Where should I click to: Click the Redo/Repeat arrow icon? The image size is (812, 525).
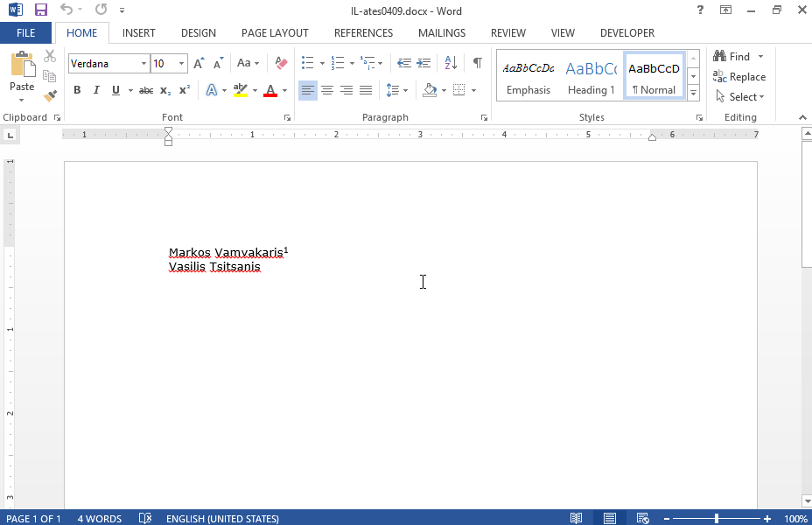[101, 10]
